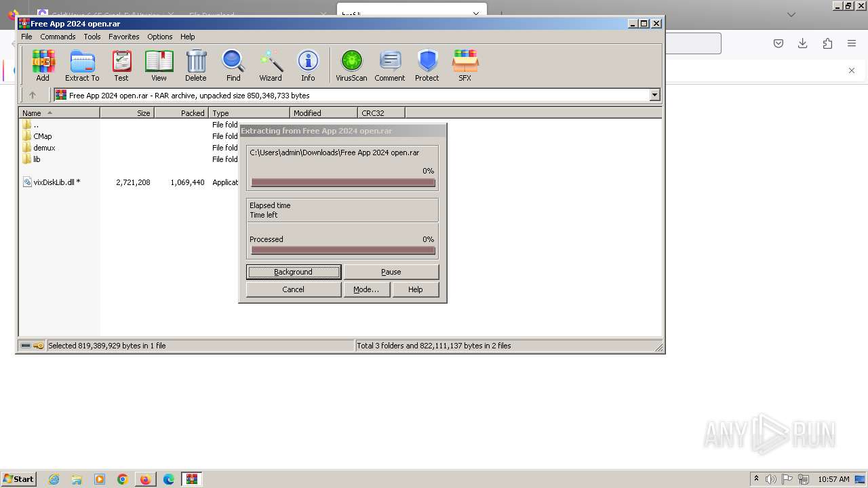The image size is (868, 488).
Task: Click size value 2,721,208
Action: pyautogui.click(x=133, y=182)
